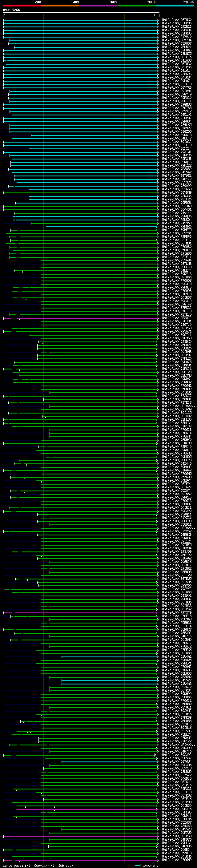Image resolution: width=197 pixels, height=868 pixels.
Task: Select the UniRef100_B9RGT3 label
Action: point(177,135)
